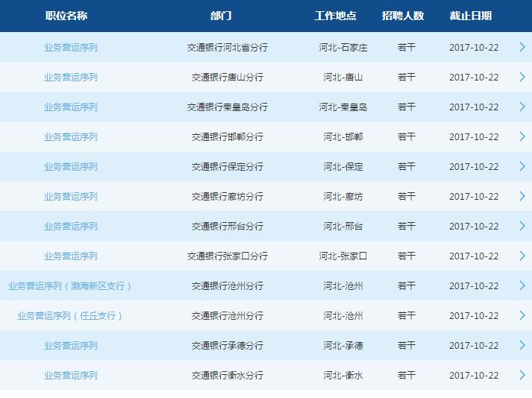The width and height of the screenshot is (532, 398).
Task: Open details arrow for 交通银行唐山分行 row
Action: click(522, 77)
